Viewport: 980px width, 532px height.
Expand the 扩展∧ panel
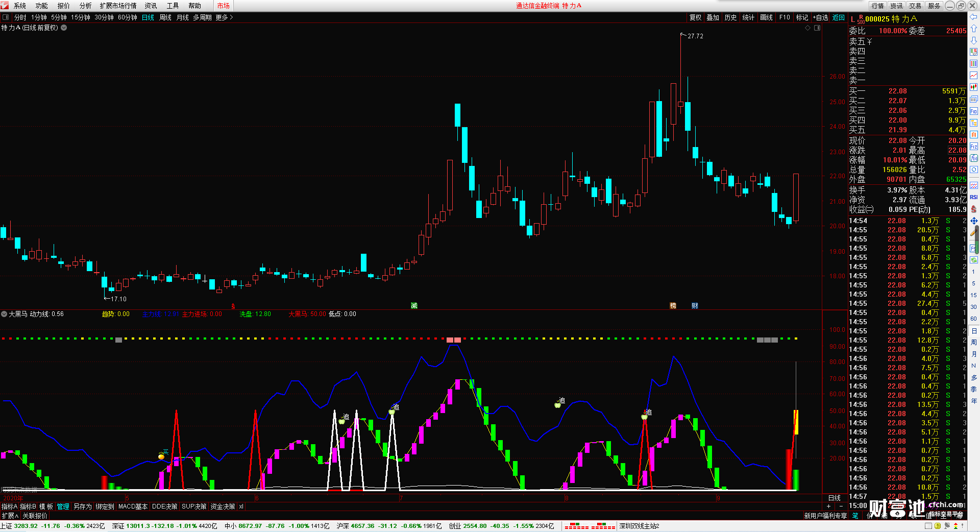point(10,516)
